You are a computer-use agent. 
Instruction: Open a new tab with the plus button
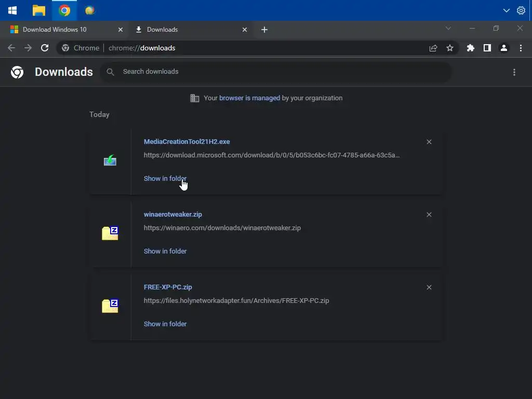[x=264, y=30]
